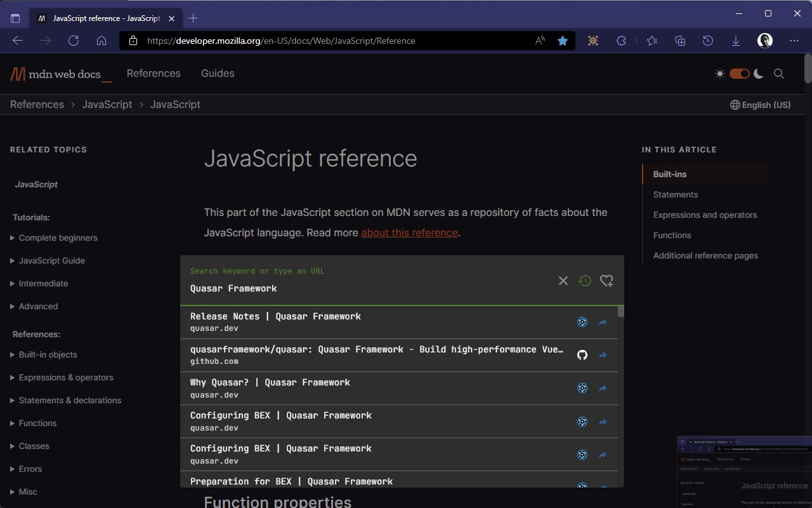Click the history icon in search popup
Viewport: 812px width, 508px height.
tap(584, 281)
